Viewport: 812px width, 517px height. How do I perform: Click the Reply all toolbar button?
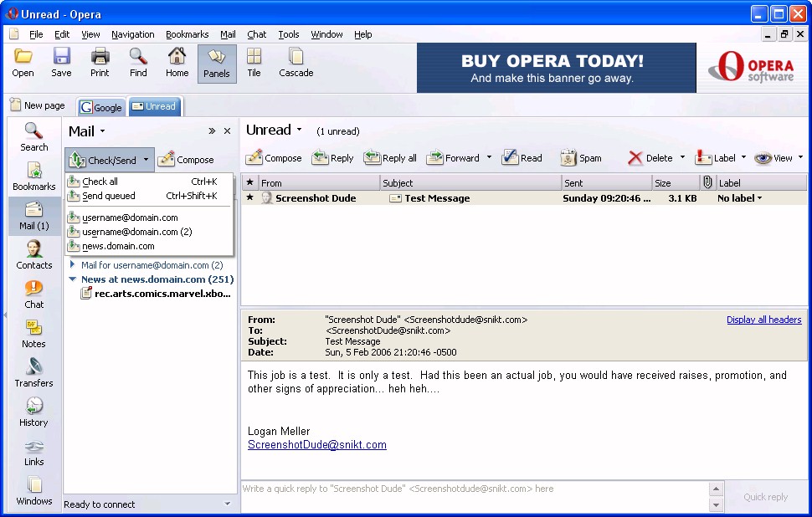[390, 158]
